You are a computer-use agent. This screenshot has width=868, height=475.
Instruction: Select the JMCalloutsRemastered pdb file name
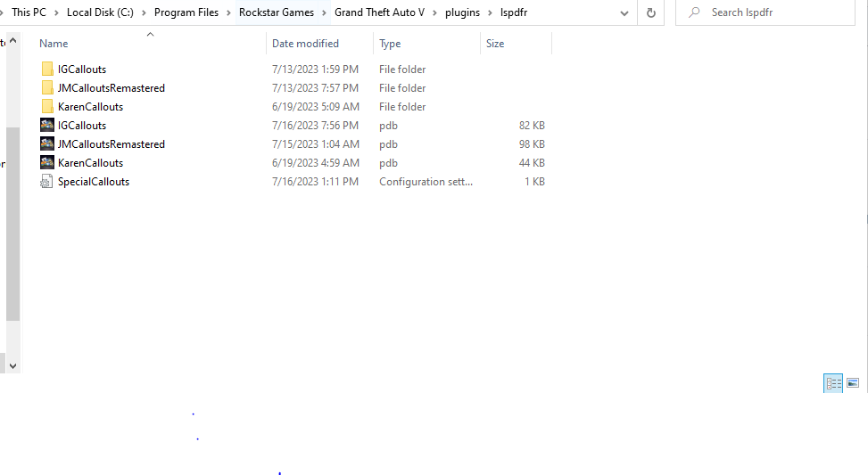click(112, 144)
